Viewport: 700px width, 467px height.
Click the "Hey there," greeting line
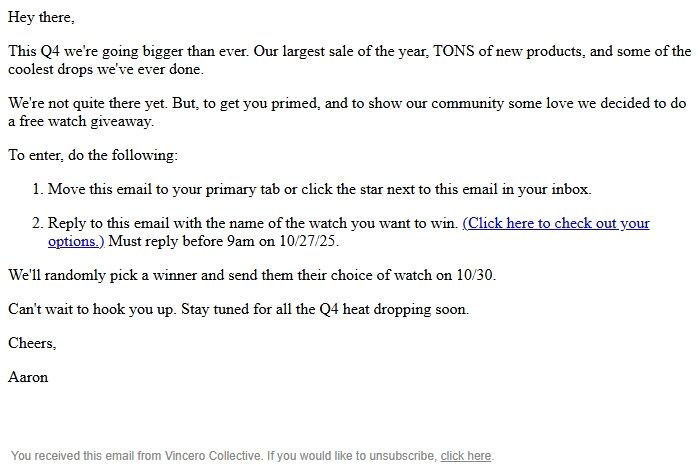pos(41,18)
